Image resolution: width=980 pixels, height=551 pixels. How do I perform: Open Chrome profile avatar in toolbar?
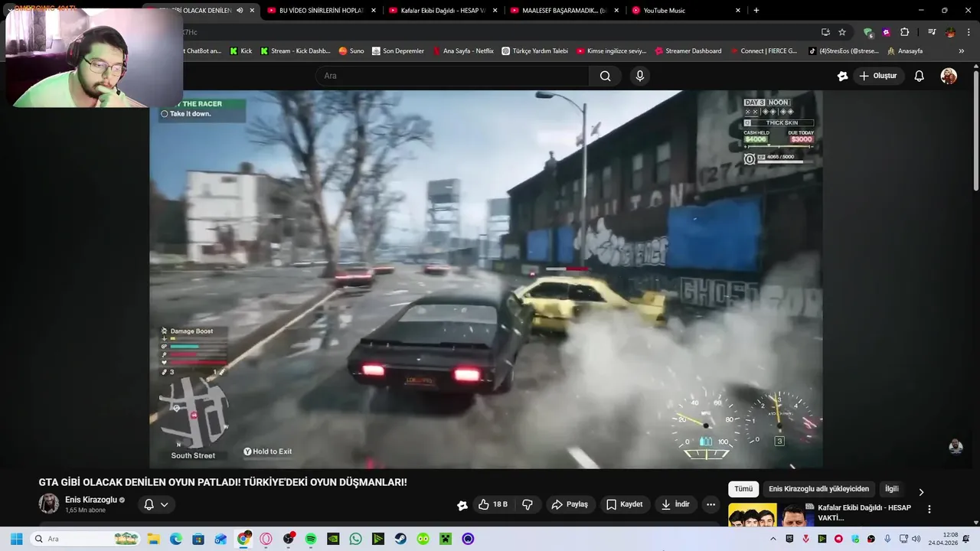point(950,32)
